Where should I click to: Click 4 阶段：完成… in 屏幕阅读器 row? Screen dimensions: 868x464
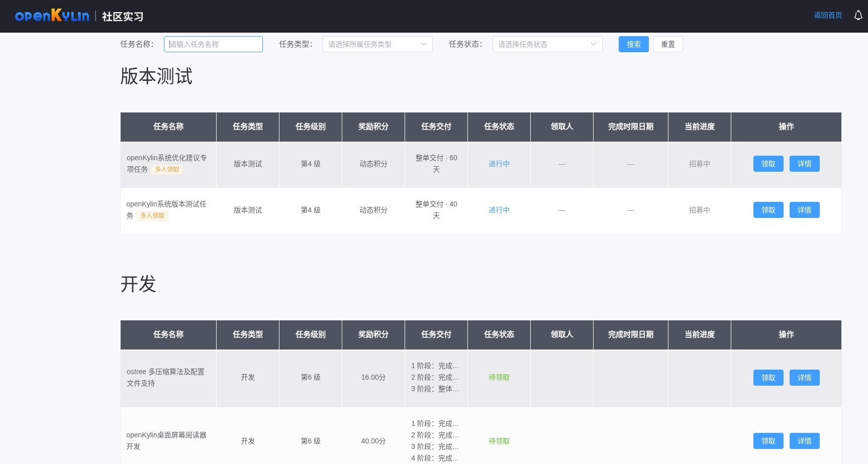tap(435, 458)
